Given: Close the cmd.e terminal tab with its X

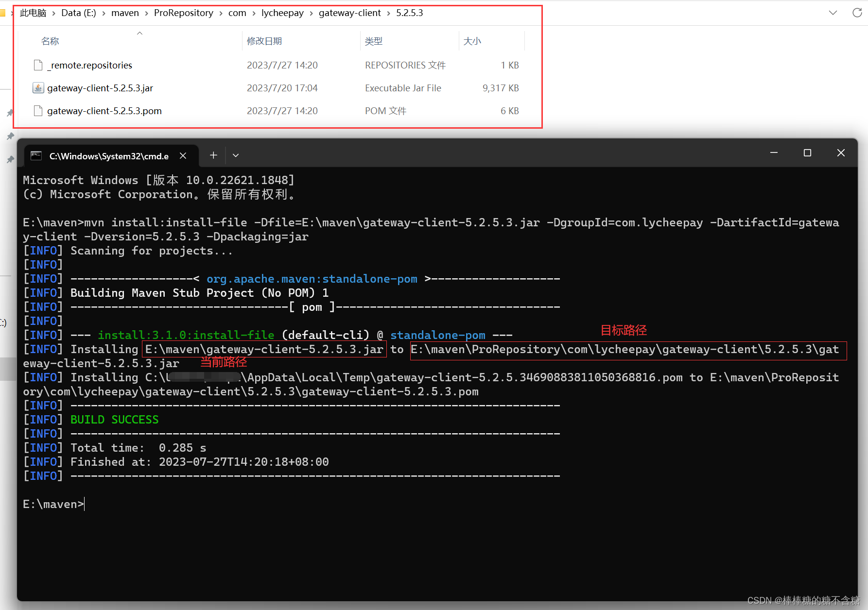Looking at the screenshot, I should coord(183,156).
